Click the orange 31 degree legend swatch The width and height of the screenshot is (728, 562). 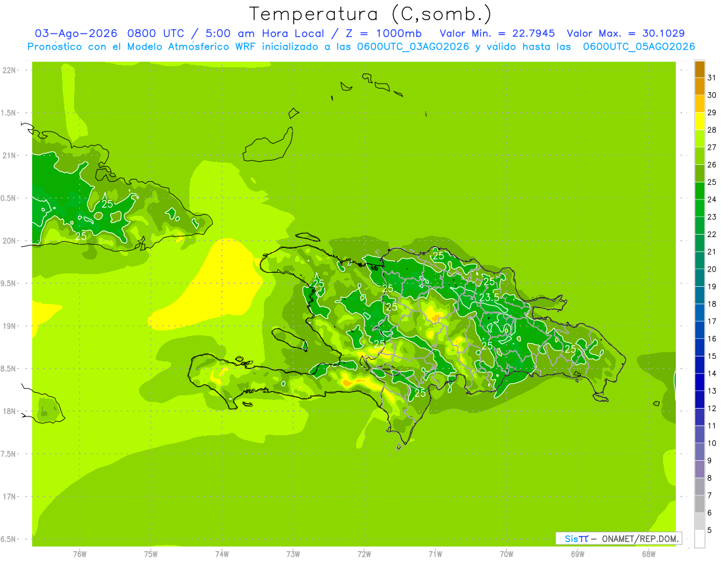[699, 70]
